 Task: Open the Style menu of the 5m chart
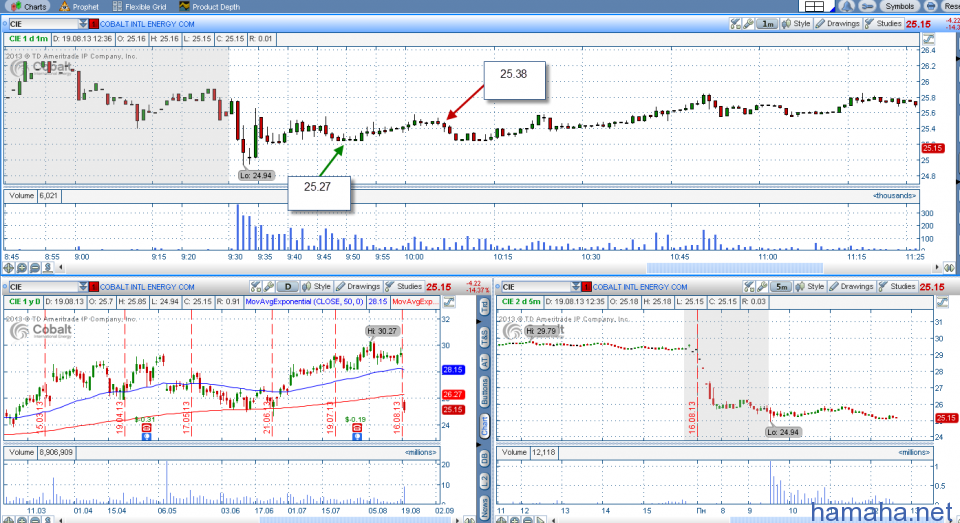[x=809, y=287]
